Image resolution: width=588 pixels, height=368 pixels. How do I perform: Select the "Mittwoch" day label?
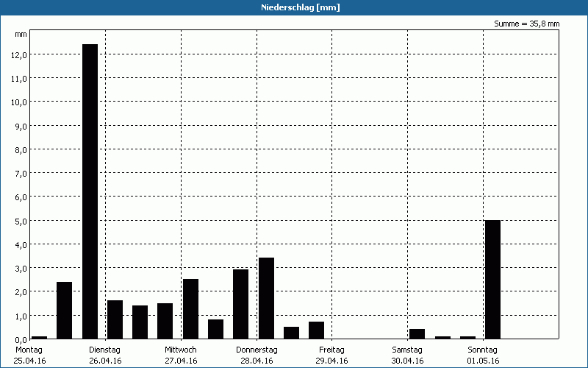181,350
